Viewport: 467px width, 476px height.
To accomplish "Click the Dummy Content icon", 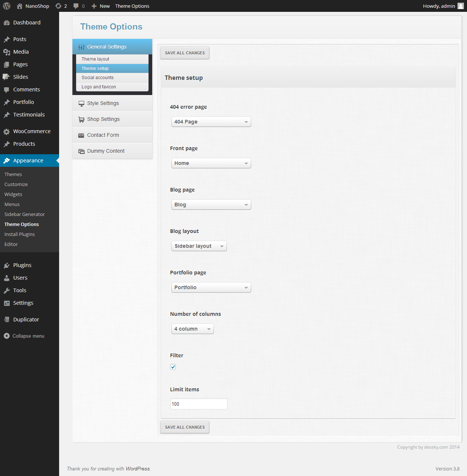I will [x=81, y=151].
